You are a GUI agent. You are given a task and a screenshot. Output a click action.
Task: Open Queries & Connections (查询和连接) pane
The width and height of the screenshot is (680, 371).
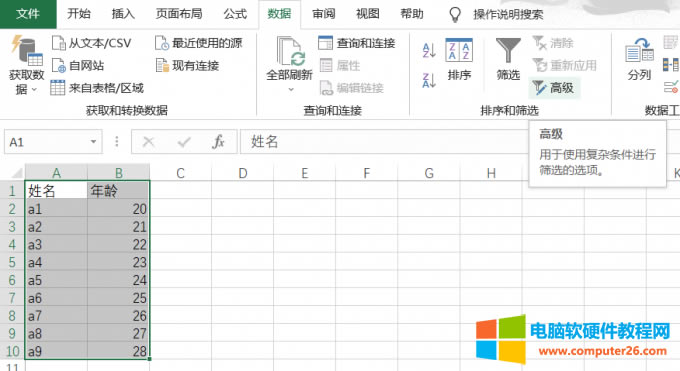[x=356, y=43]
